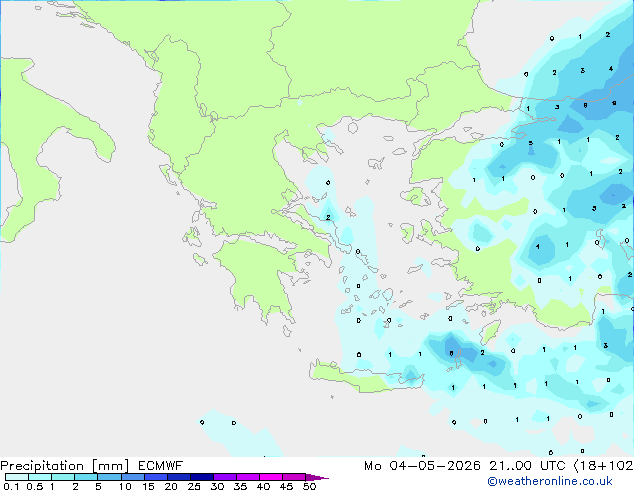Click the legend label '15'
The height and width of the screenshot is (490, 634).
coord(148,486)
